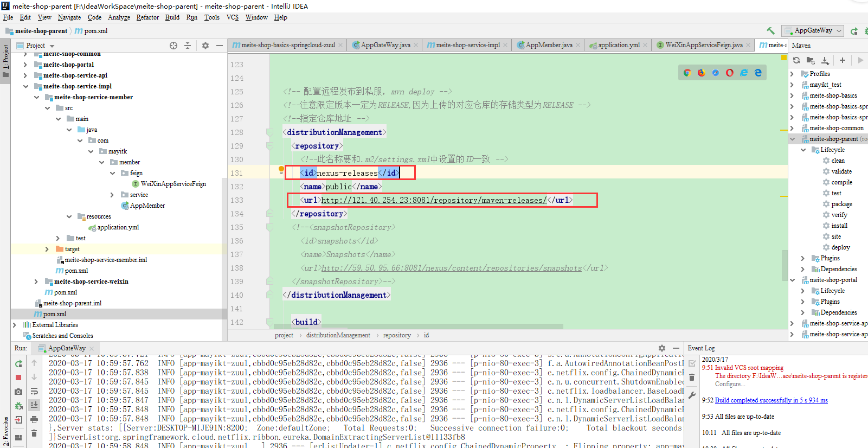Viewport: 868px width, 448px height.
Task: Open preview in Opera browser icon
Action: coord(729,73)
